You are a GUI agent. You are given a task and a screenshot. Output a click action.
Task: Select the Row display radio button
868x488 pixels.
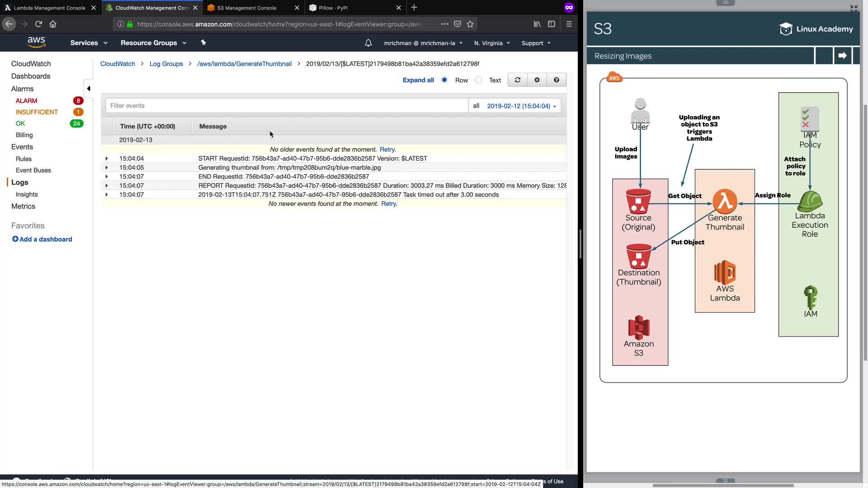click(444, 80)
